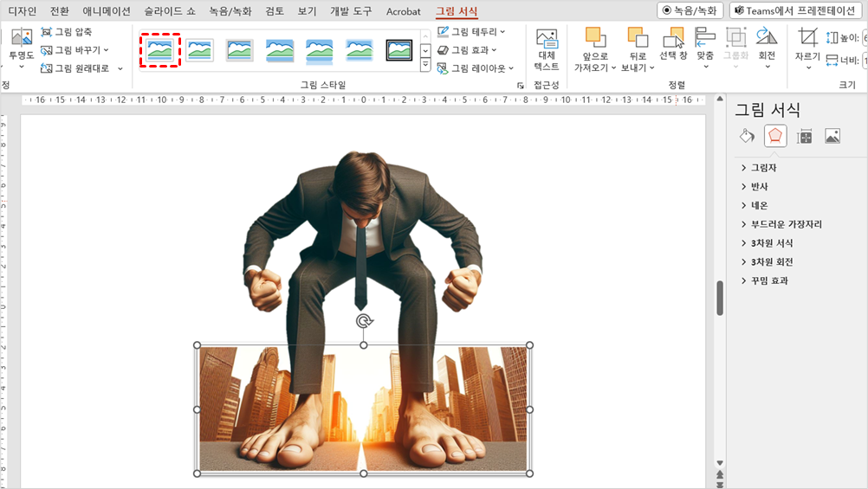
Task: Select the second picture style with white frame
Action: pyautogui.click(x=200, y=50)
